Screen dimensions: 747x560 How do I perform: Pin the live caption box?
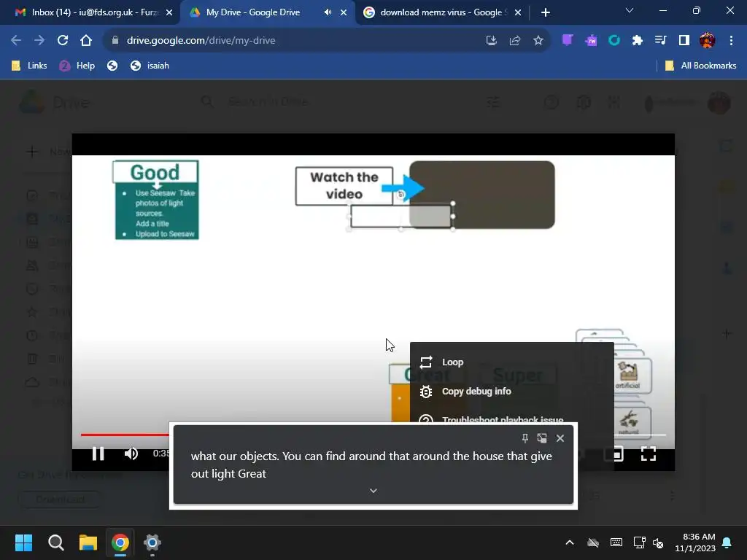pyautogui.click(x=525, y=438)
